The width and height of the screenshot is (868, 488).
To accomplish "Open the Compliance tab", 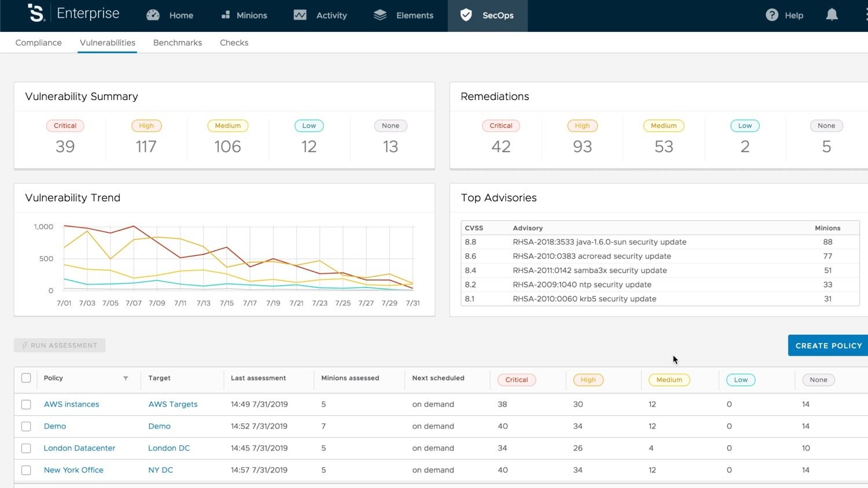I will tap(38, 42).
